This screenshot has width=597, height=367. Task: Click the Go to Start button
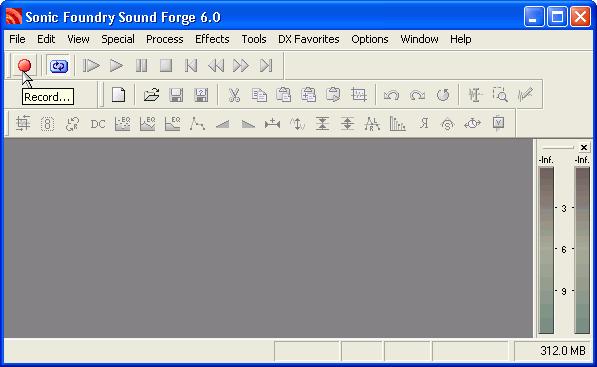pos(191,66)
